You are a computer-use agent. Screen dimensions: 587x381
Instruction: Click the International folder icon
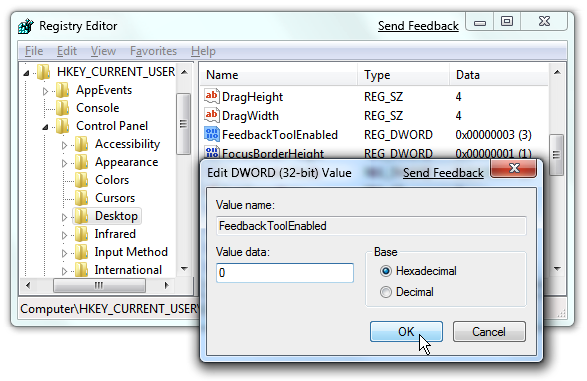81,270
